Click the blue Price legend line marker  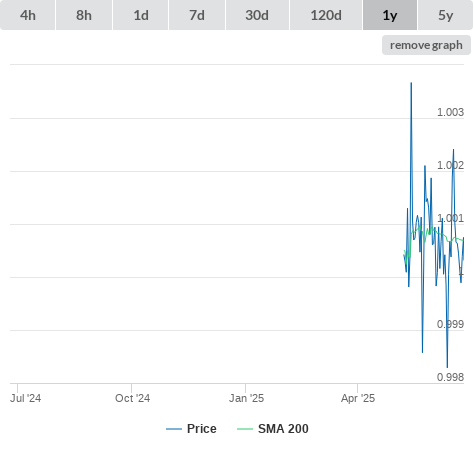point(174,429)
